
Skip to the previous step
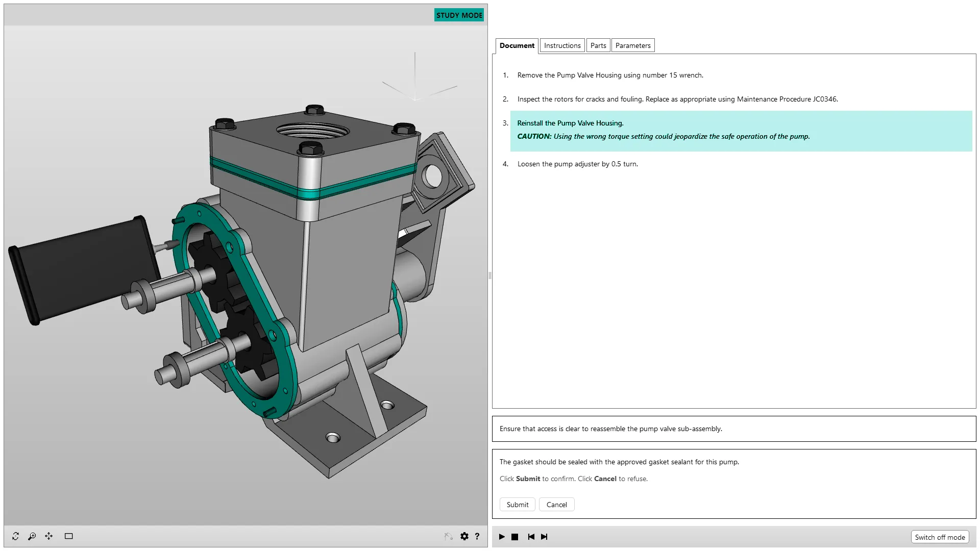pos(531,537)
